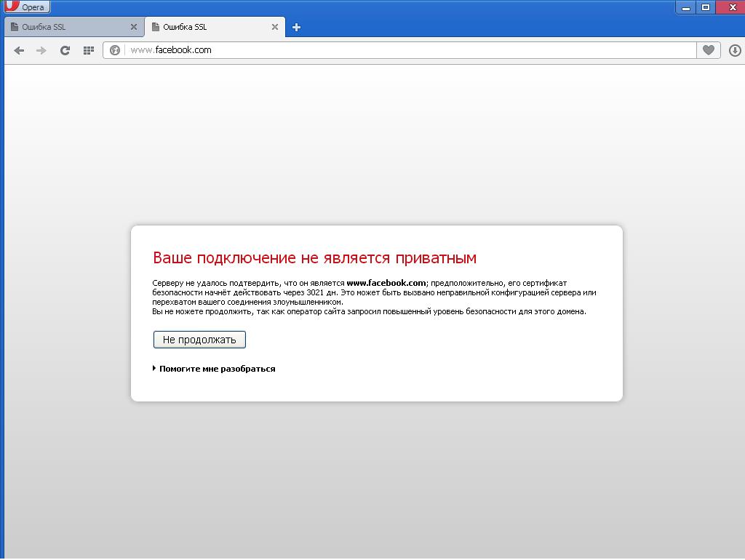Viewport: 745px width, 560px height.
Task: Go forward to next page
Action: click(41, 50)
